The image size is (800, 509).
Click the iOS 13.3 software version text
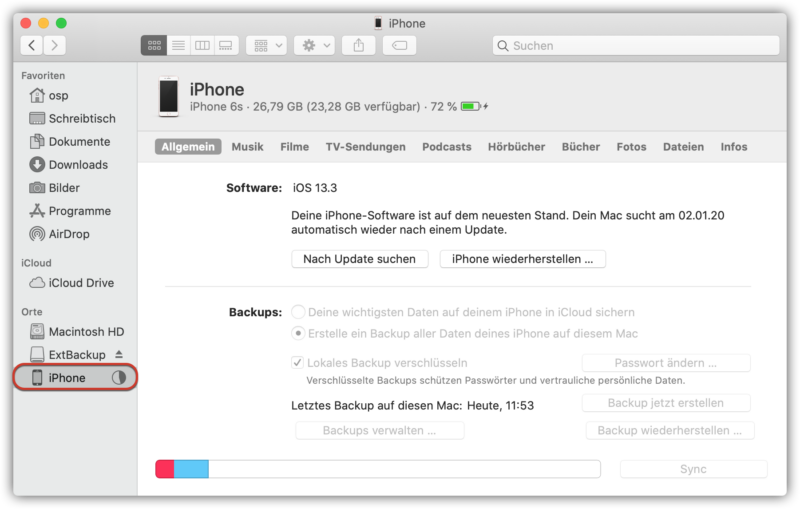315,188
